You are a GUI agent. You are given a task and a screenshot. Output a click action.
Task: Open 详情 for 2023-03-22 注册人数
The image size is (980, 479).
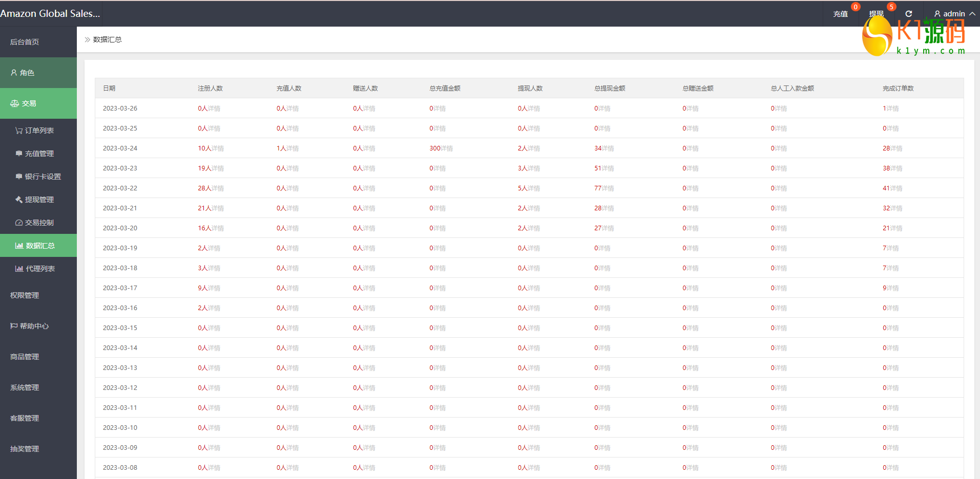(218, 188)
